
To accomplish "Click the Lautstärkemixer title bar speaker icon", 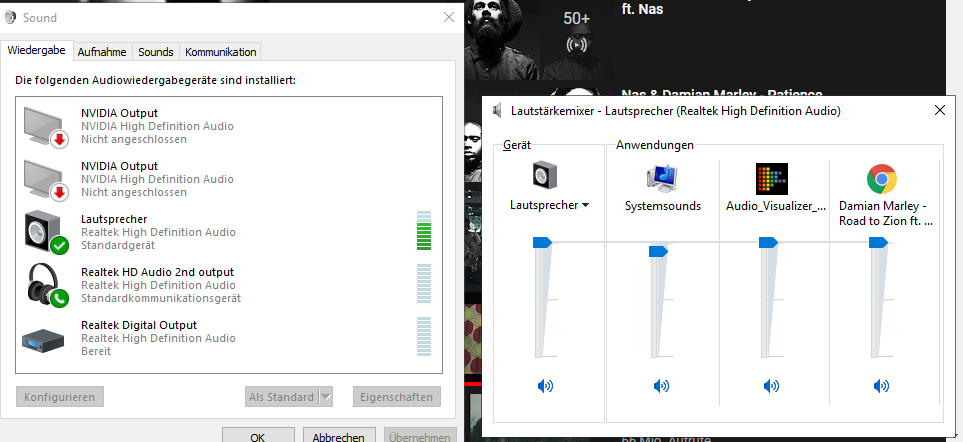I will tap(497, 110).
